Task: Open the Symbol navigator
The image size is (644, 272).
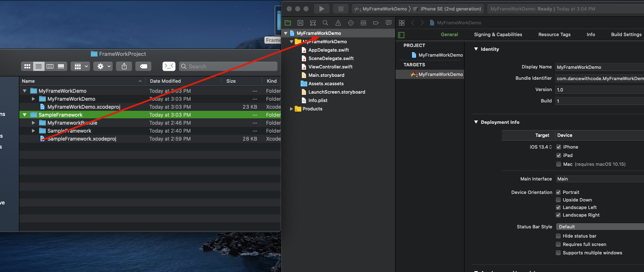Action: click(313, 23)
